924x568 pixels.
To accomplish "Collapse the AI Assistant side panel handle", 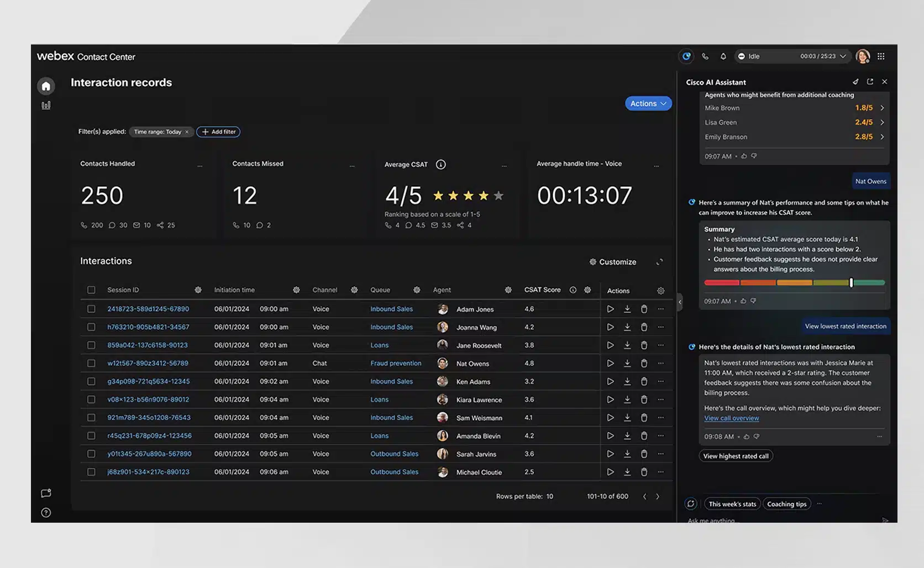I will pos(680,302).
